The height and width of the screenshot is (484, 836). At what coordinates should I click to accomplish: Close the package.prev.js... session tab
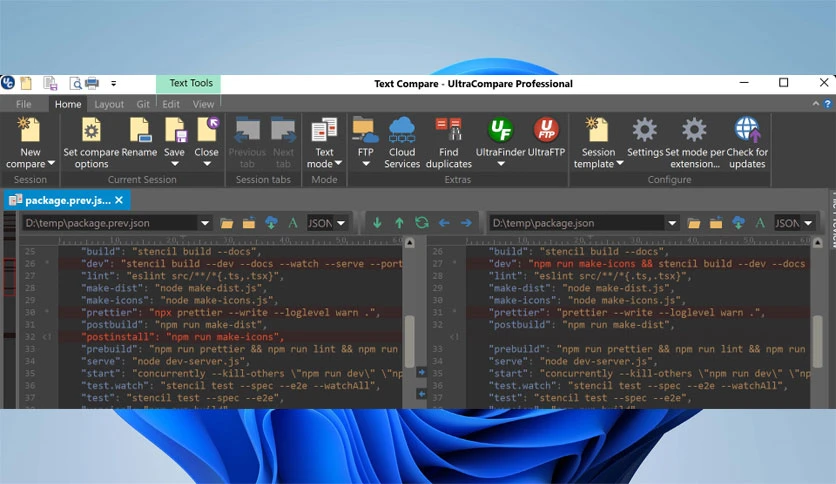click(119, 200)
